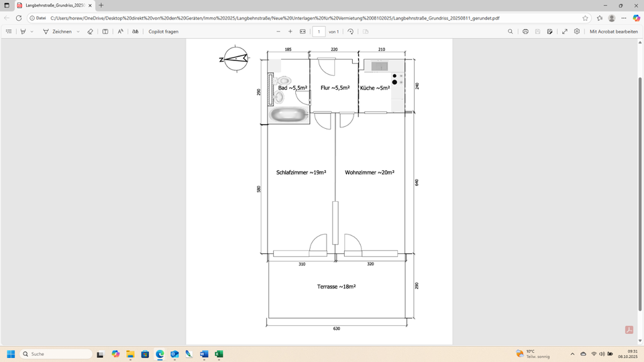Expand the highlighter options dropdown
This screenshot has width=644, height=362.
(32, 32)
